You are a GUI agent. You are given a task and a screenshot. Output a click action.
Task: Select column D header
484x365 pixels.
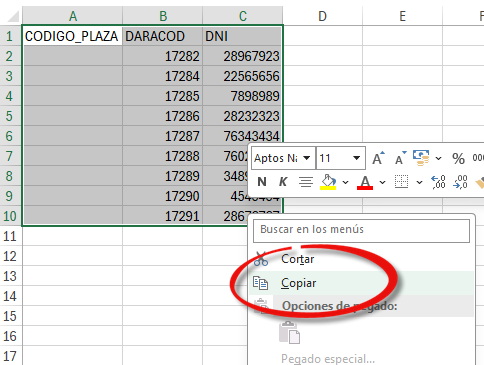[322, 16]
